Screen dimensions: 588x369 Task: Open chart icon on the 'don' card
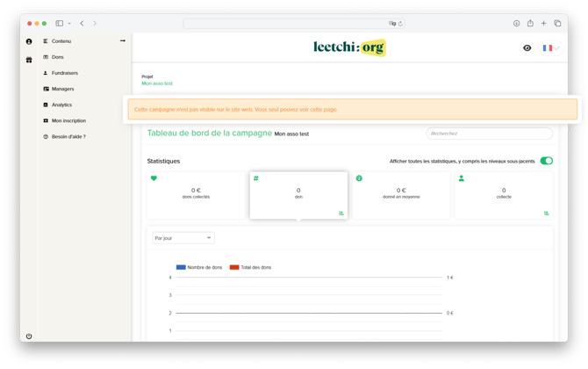341,213
